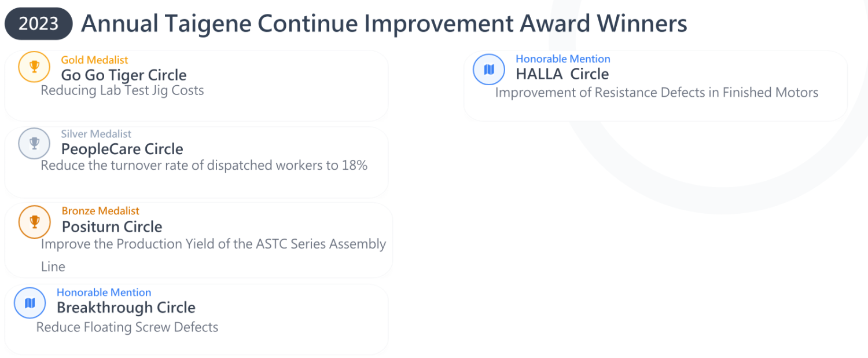
Task: Click the Improvement of Resistance Defects description
Action: pyautogui.click(x=657, y=93)
